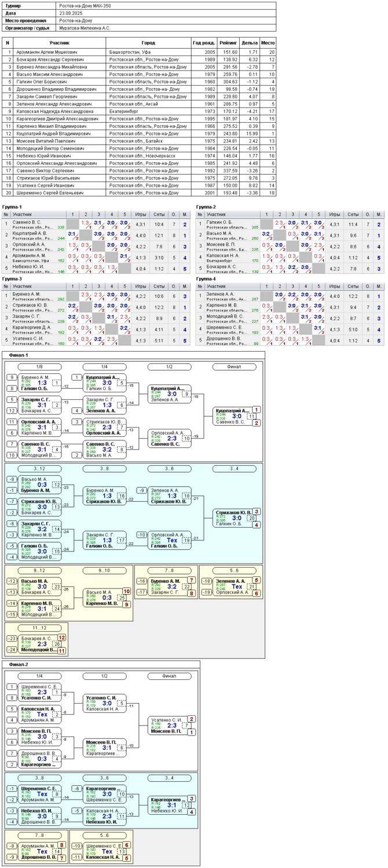Click Арзуманян Артем Мушегович in participants table
The image size is (388, 868).
pyautogui.click(x=45, y=52)
